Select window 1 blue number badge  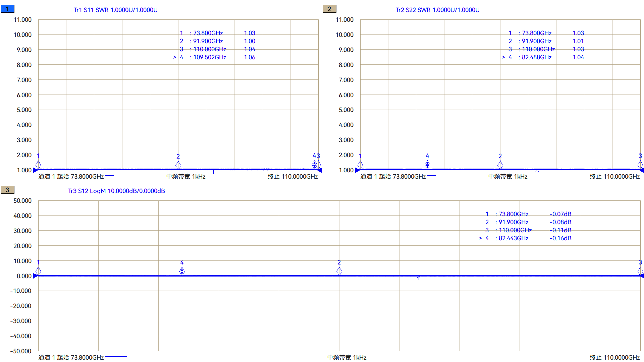[x=7, y=9]
